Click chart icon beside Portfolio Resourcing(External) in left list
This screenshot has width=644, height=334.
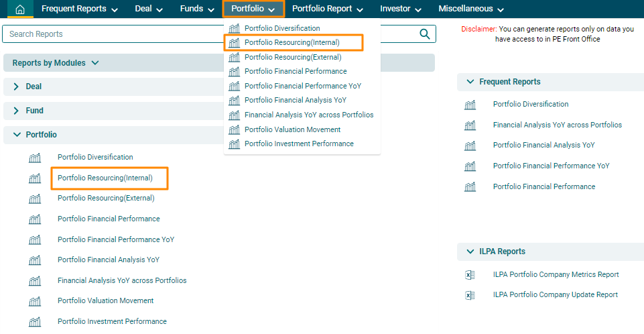pos(35,199)
